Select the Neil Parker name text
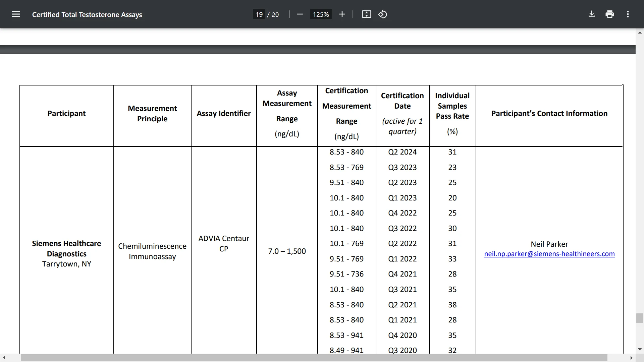644x362 pixels. click(549, 244)
